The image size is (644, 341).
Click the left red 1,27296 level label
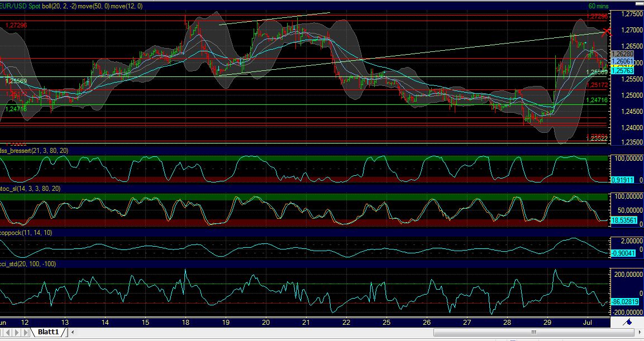point(16,25)
